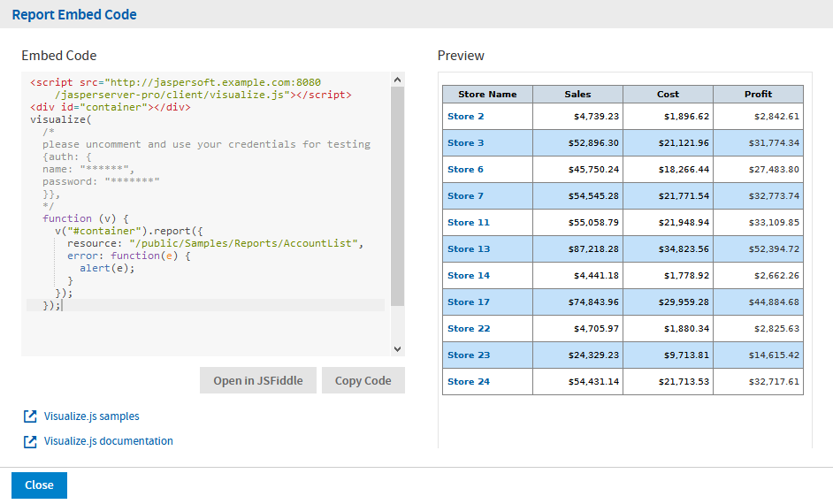The image size is (833, 504).
Task: Click the code editor scroll down arrow
Action: pyautogui.click(x=397, y=349)
